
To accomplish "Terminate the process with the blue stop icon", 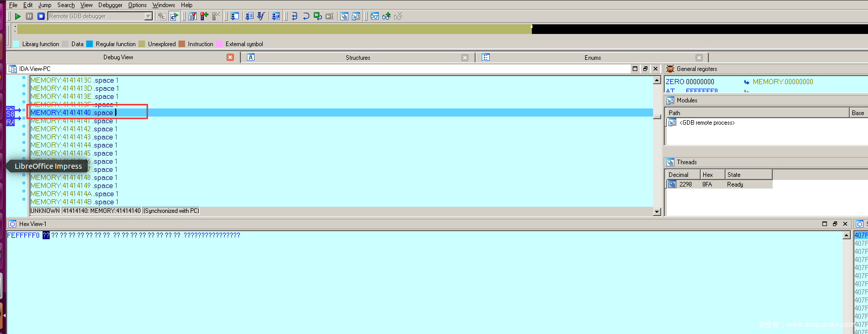I will [41, 16].
